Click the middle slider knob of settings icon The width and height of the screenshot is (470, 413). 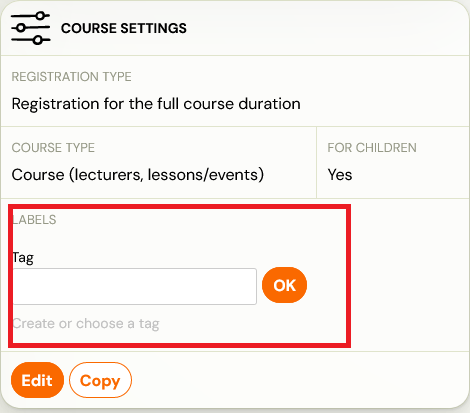click(21, 28)
